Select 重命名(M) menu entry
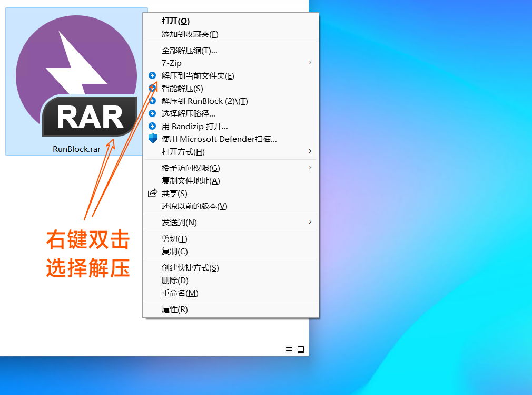The height and width of the screenshot is (395, 532). click(x=231, y=293)
